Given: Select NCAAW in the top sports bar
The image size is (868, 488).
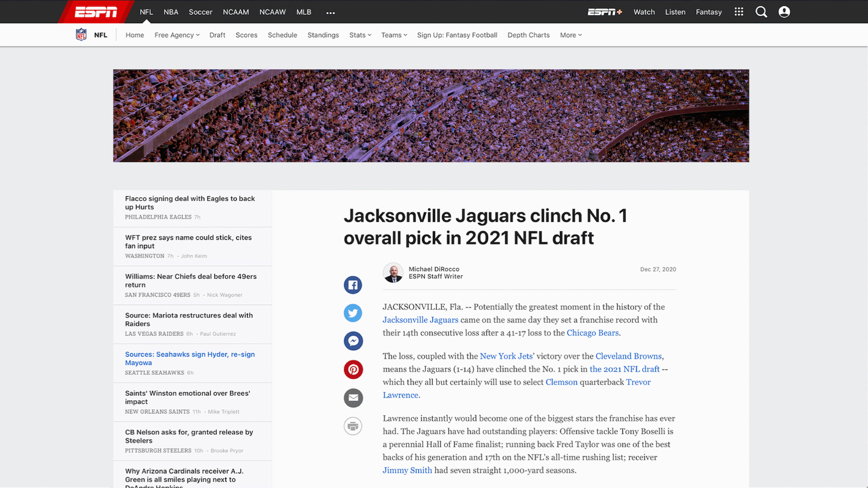Looking at the screenshot, I should (x=273, y=12).
